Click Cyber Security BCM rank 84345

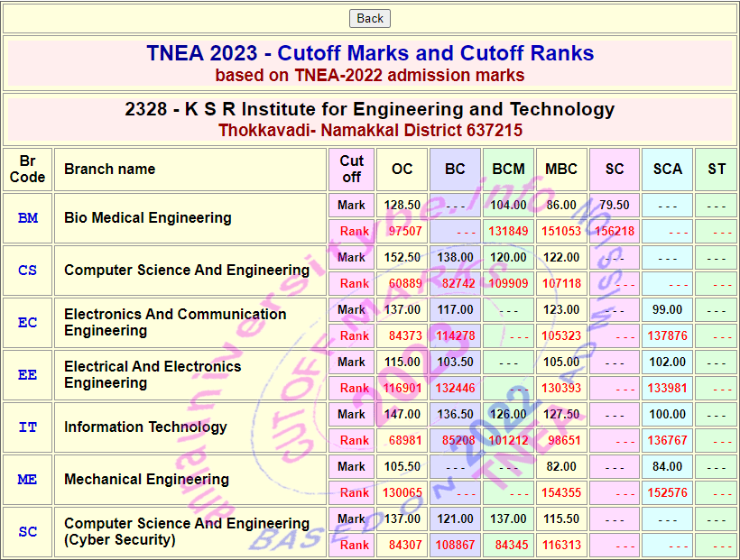tap(511, 546)
